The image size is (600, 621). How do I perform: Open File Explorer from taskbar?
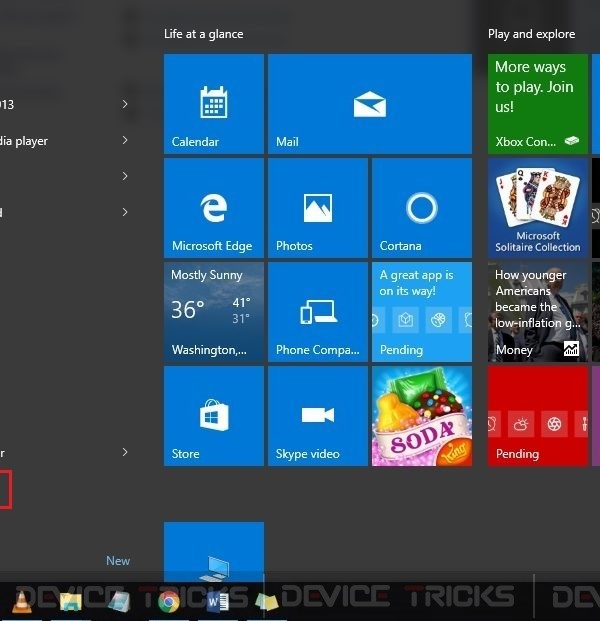click(x=70, y=602)
